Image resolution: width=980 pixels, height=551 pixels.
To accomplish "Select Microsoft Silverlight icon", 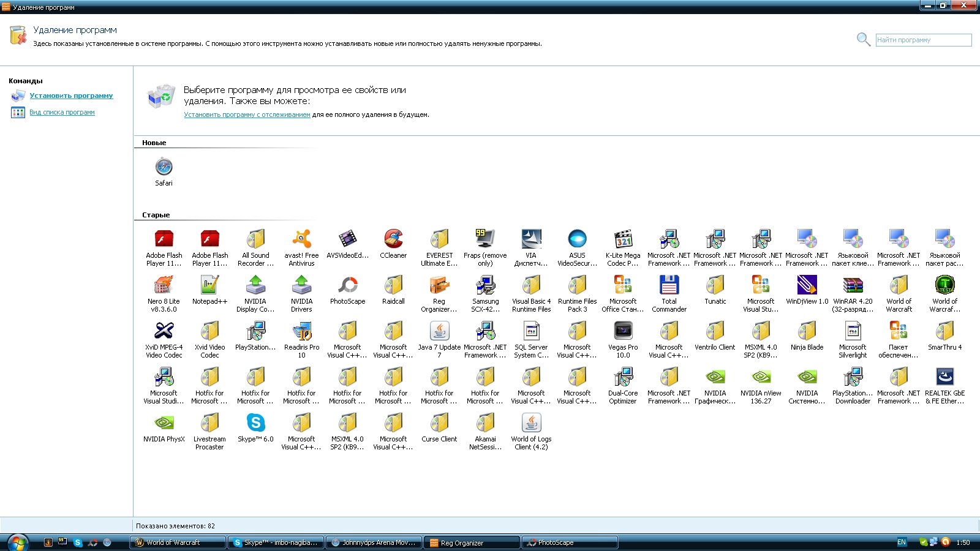I will tap(853, 331).
